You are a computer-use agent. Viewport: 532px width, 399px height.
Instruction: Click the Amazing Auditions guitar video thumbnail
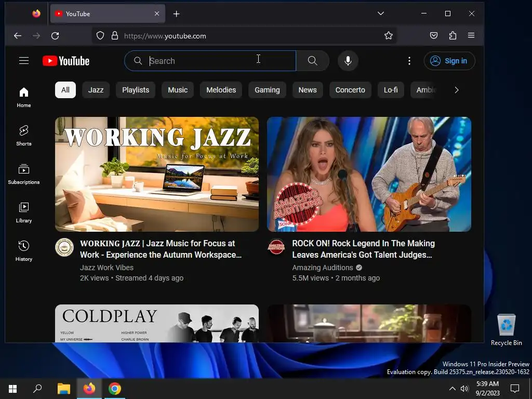[369, 175]
